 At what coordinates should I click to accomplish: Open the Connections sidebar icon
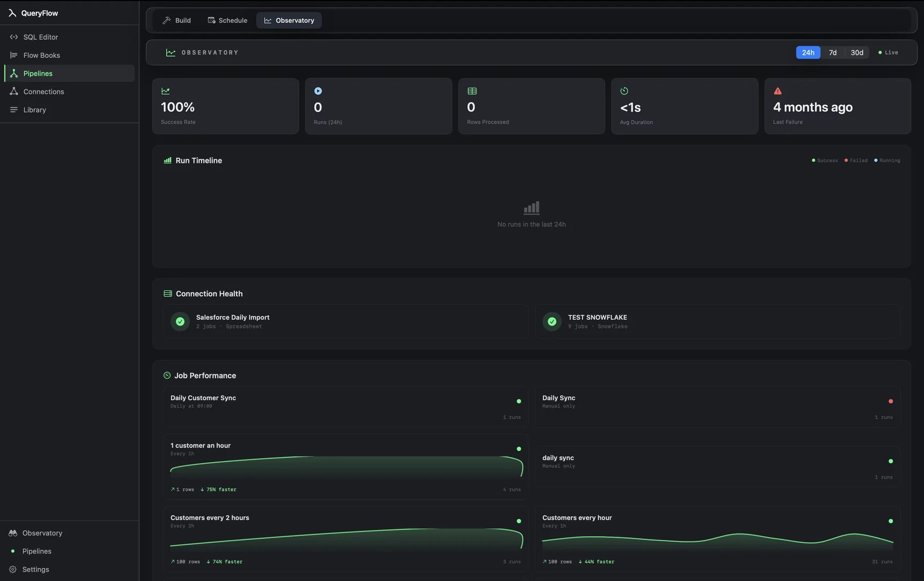(14, 91)
